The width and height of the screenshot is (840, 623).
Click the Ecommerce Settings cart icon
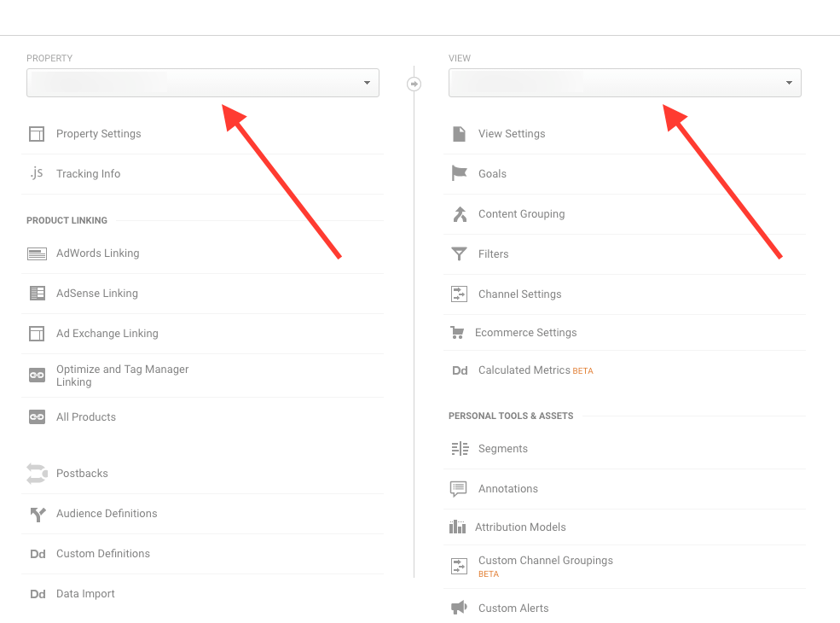point(457,333)
